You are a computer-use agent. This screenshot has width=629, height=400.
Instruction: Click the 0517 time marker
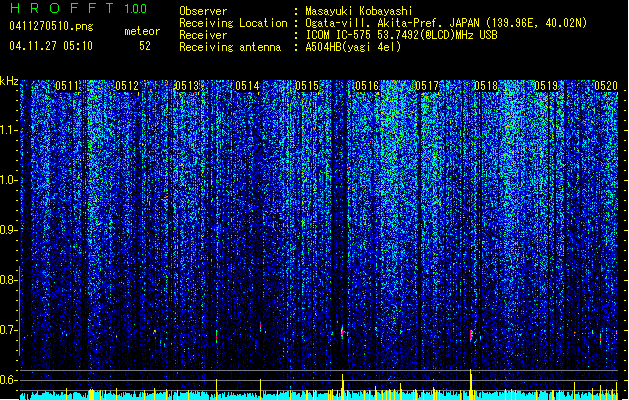427,86
